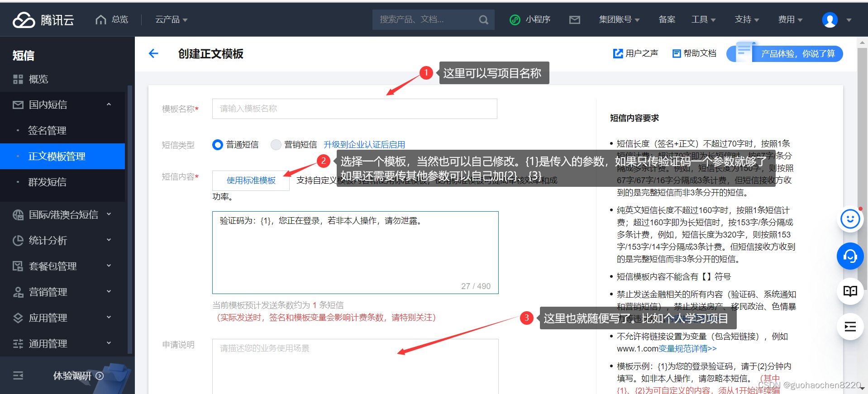Click the sidebar collapse icon at bottom

click(x=18, y=375)
